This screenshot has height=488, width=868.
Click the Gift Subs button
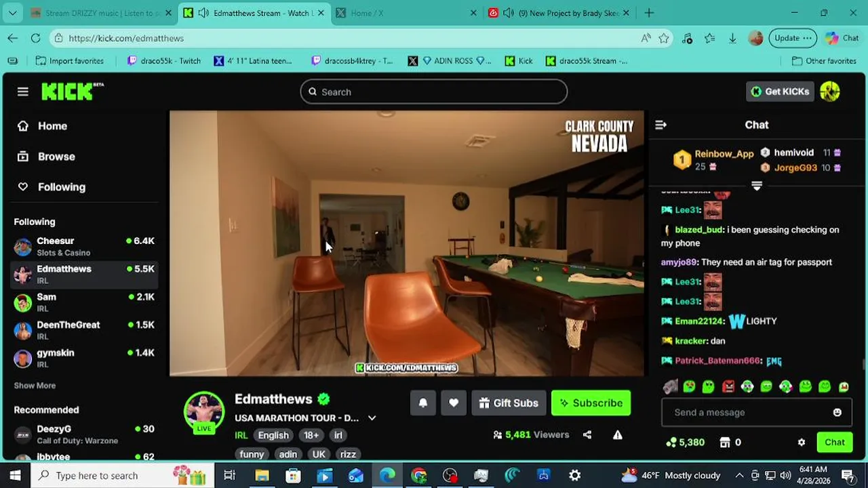click(x=509, y=403)
